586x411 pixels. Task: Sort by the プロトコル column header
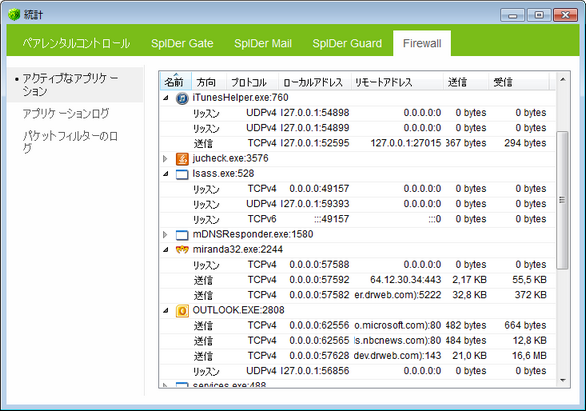252,81
